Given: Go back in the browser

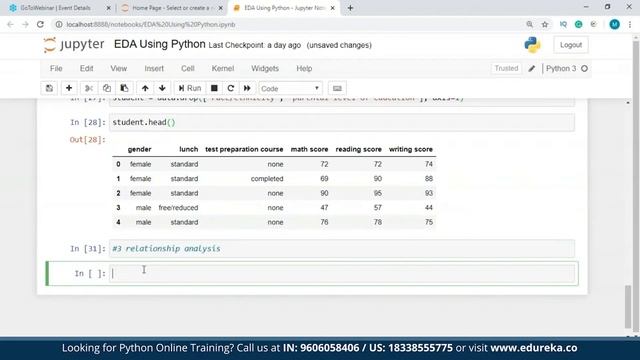Looking at the screenshot, I should [x=10, y=24].
